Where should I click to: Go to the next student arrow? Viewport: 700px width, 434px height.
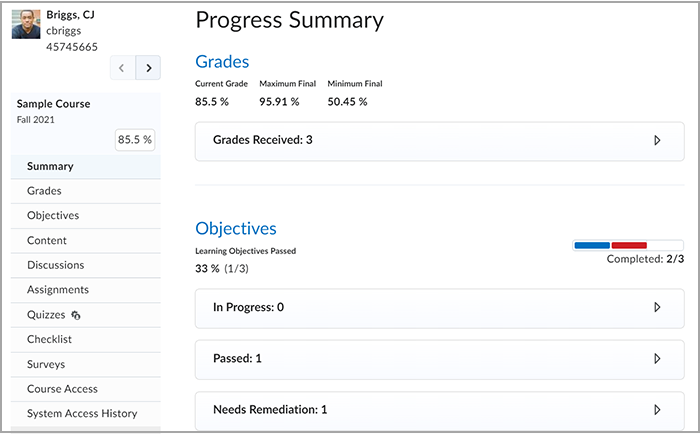pyautogui.click(x=148, y=68)
